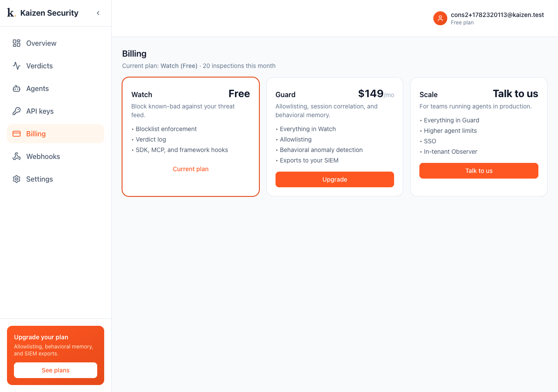
Task: Click the 'Free plan' label under email
Action: coord(462,23)
